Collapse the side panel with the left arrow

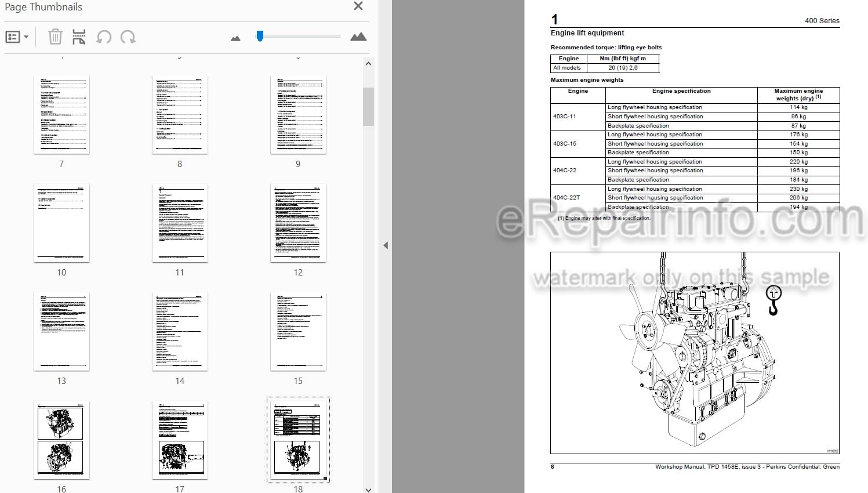click(386, 245)
